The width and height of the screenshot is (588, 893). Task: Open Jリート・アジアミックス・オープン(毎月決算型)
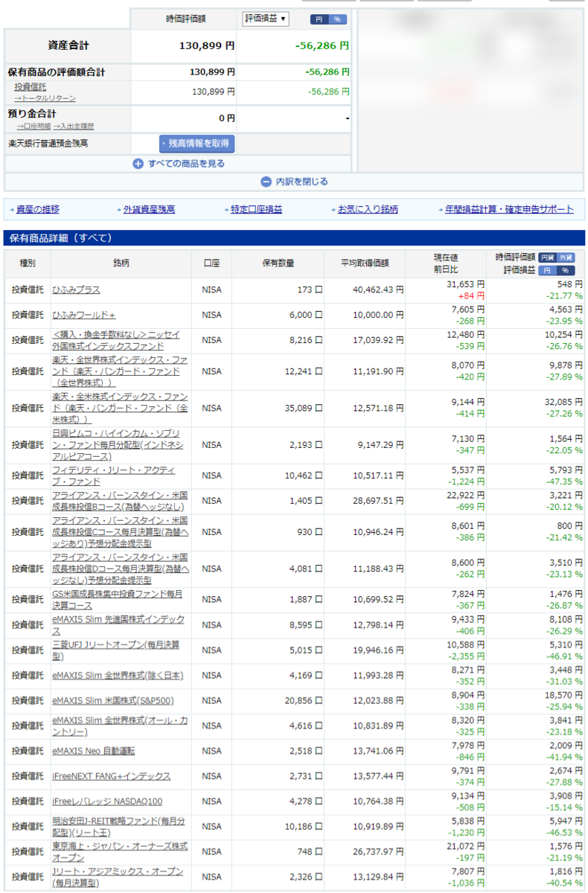click(118, 877)
